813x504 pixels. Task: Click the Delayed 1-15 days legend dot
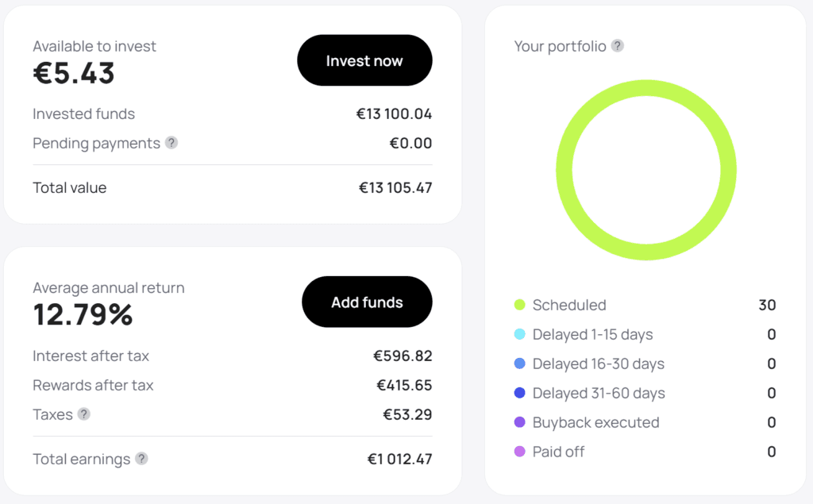pos(519,334)
